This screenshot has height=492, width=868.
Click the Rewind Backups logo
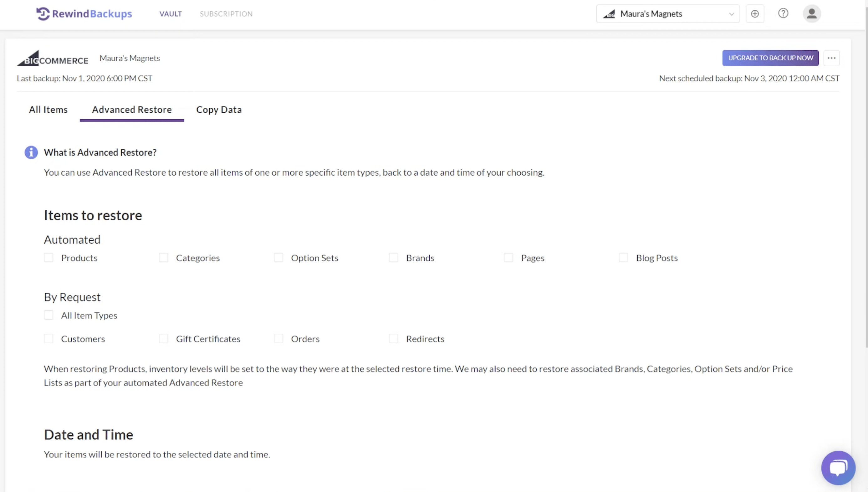click(x=84, y=14)
